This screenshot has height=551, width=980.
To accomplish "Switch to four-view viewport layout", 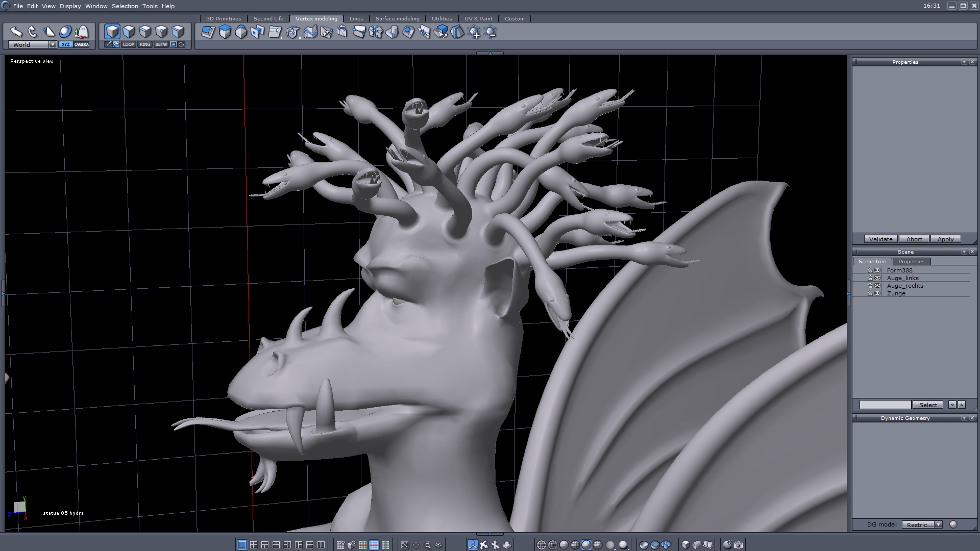I will [254, 545].
